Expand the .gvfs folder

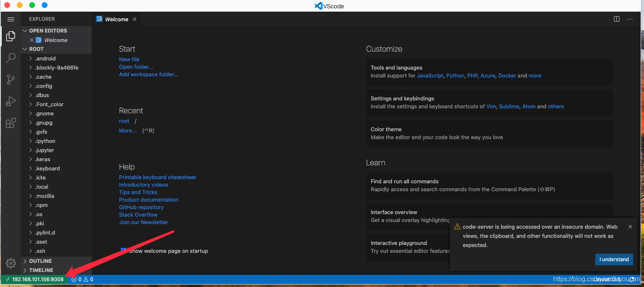56,132
